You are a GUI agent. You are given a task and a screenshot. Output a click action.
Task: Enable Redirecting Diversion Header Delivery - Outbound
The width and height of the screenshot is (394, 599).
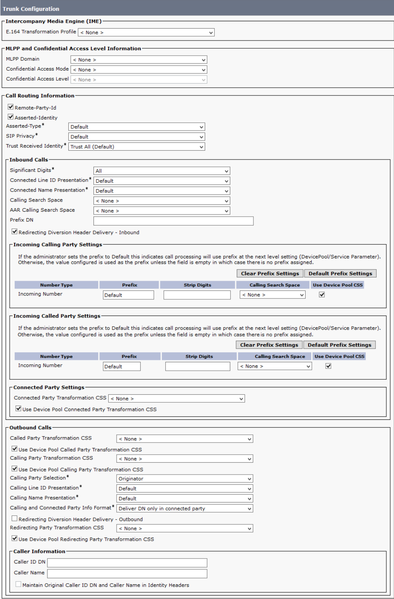coord(15,518)
